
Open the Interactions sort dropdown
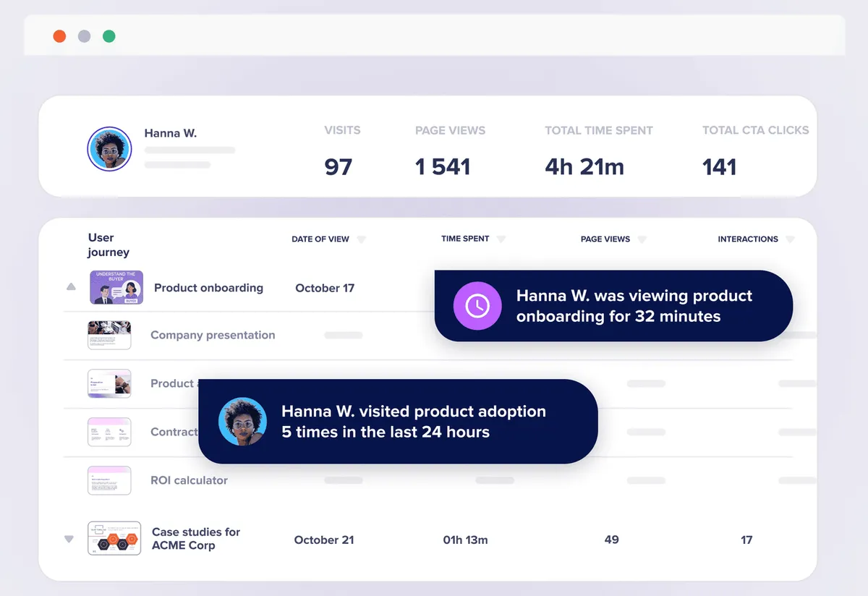(790, 239)
